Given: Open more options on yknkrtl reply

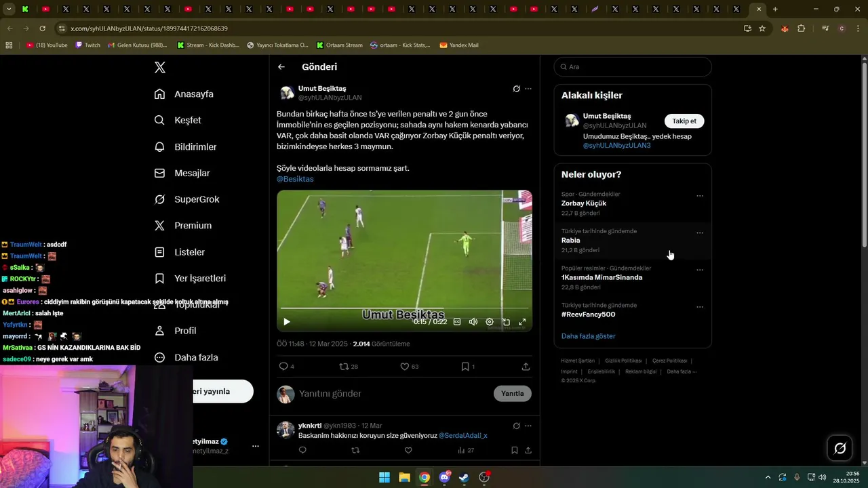Looking at the screenshot, I should pos(528,426).
